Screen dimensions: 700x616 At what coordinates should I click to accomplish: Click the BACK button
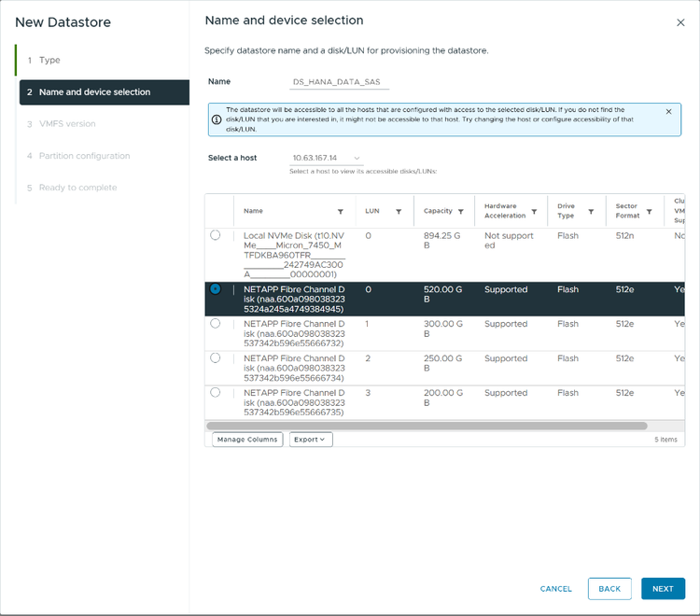pyautogui.click(x=609, y=589)
